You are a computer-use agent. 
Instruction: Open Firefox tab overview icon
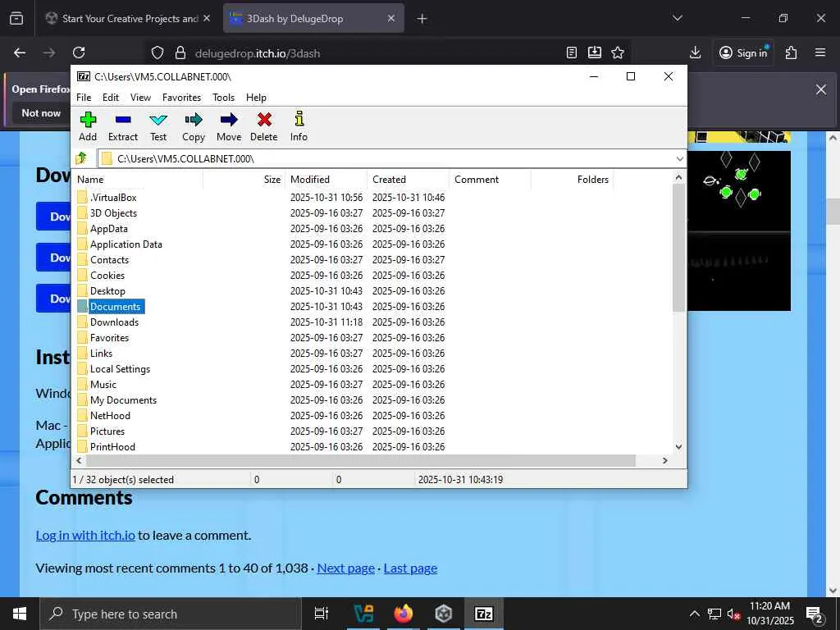pos(16,18)
